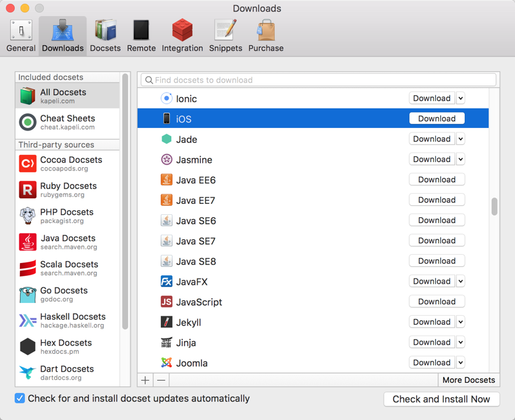The height and width of the screenshot is (420, 515).
Task: Click the Jade hexagon icon
Action: (167, 139)
